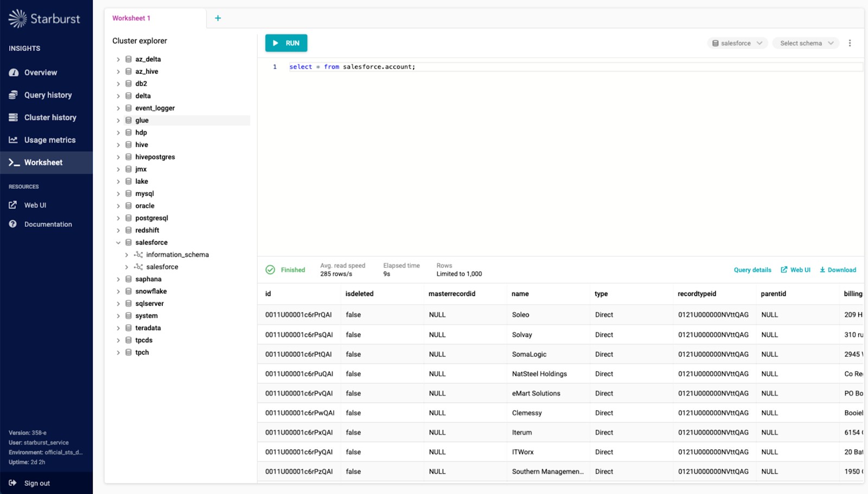868x494 pixels.
Task: Expand the information_schema schema
Action: tap(127, 255)
